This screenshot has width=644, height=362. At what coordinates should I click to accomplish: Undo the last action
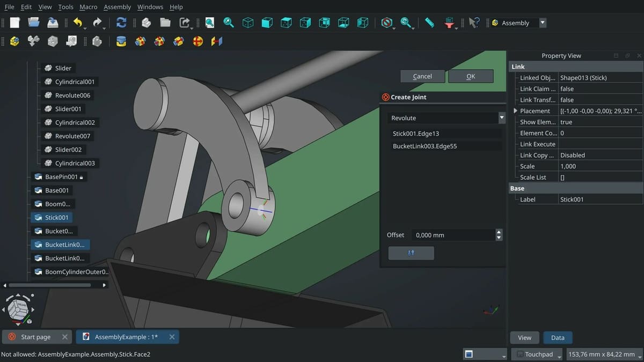78,23
